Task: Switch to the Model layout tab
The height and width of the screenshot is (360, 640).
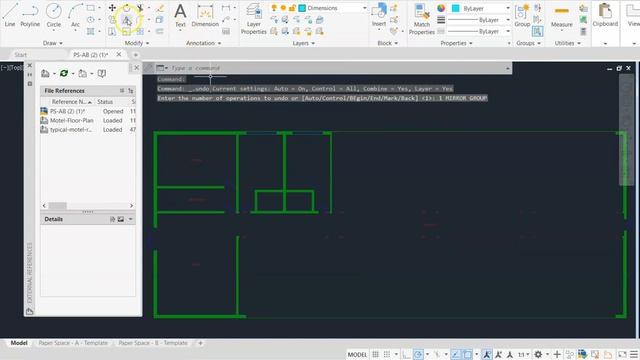Action: coord(19,343)
